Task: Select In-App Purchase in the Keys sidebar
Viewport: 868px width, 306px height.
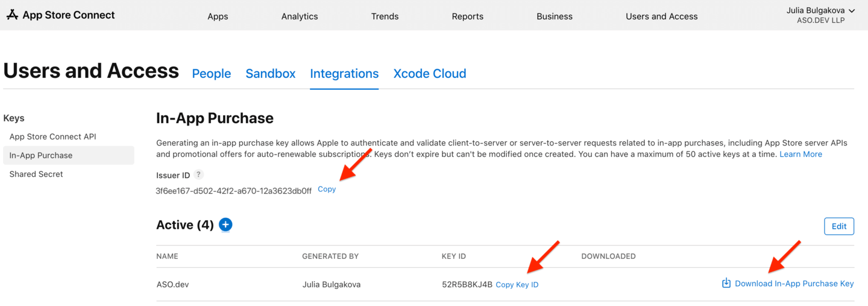Action: click(68, 155)
